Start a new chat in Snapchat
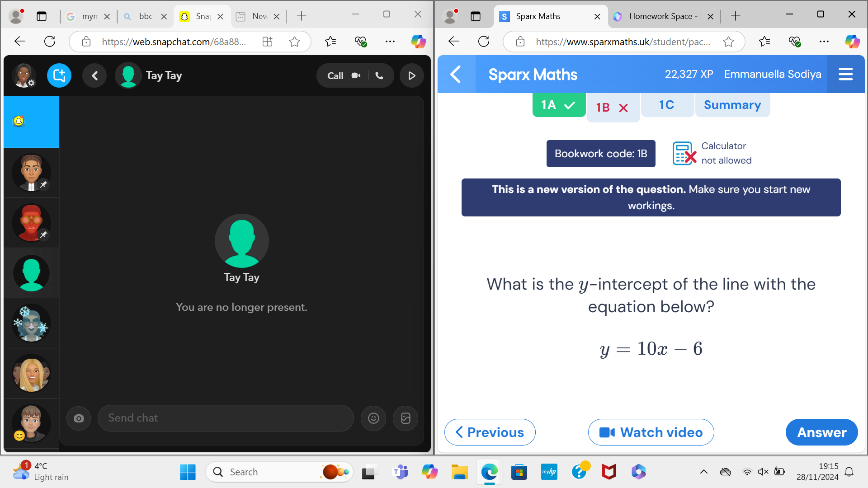 59,75
